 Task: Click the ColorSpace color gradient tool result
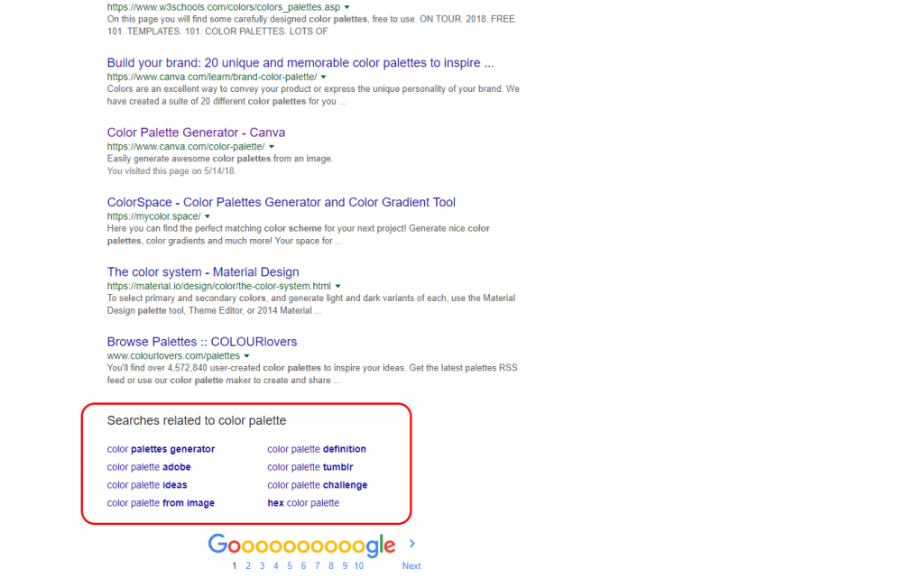pyautogui.click(x=281, y=202)
